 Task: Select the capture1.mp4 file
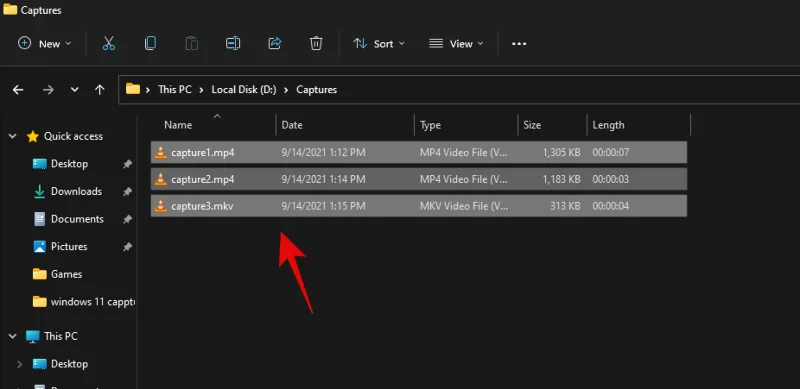click(x=419, y=152)
